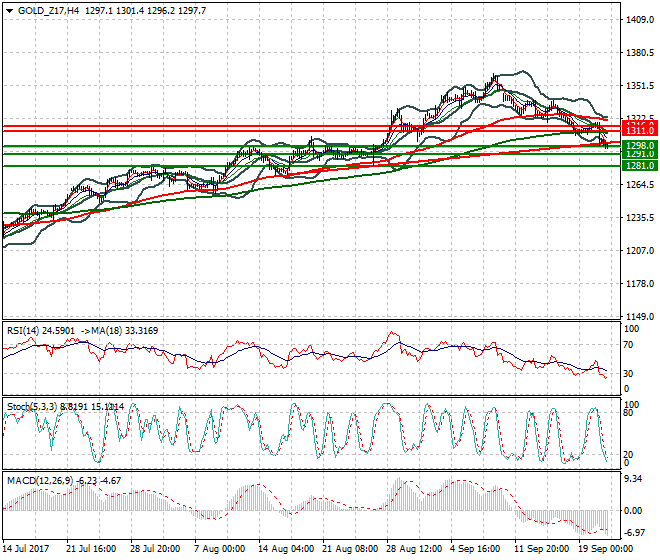Image resolution: width=660 pixels, height=560 pixels.
Task: Select the 1281.0 green price level label
Action: 640,165
